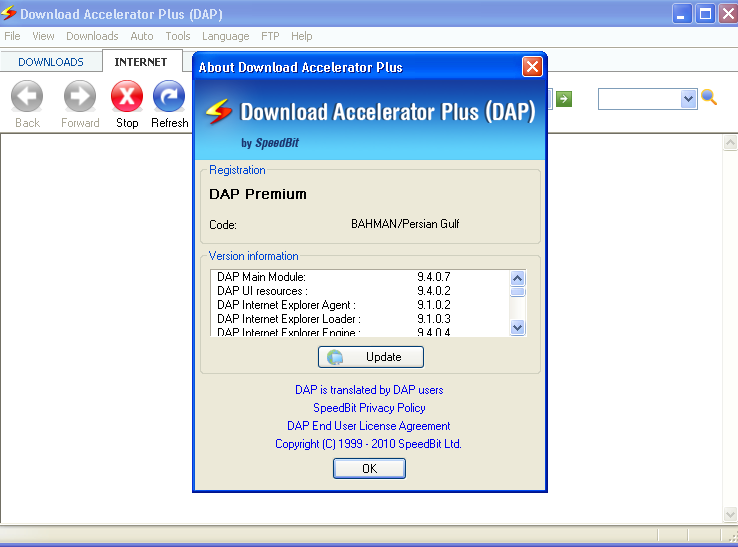Viewport: 738px width, 547px height.
Task: Click the Copyright 1999 - 2010 SpeedBit link
Action: [x=368, y=443]
